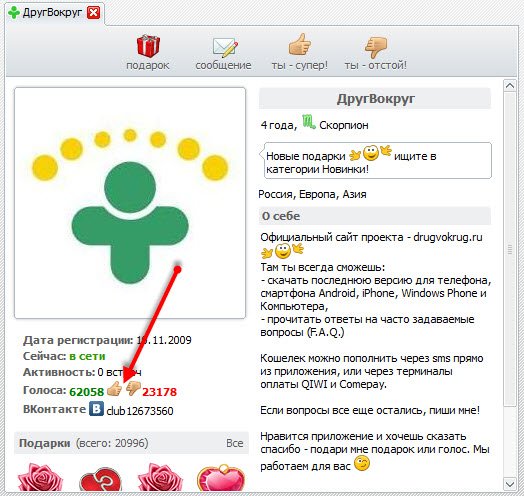Click the Россия, Европа, Азия location text

pyautogui.click(x=312, y=194)
